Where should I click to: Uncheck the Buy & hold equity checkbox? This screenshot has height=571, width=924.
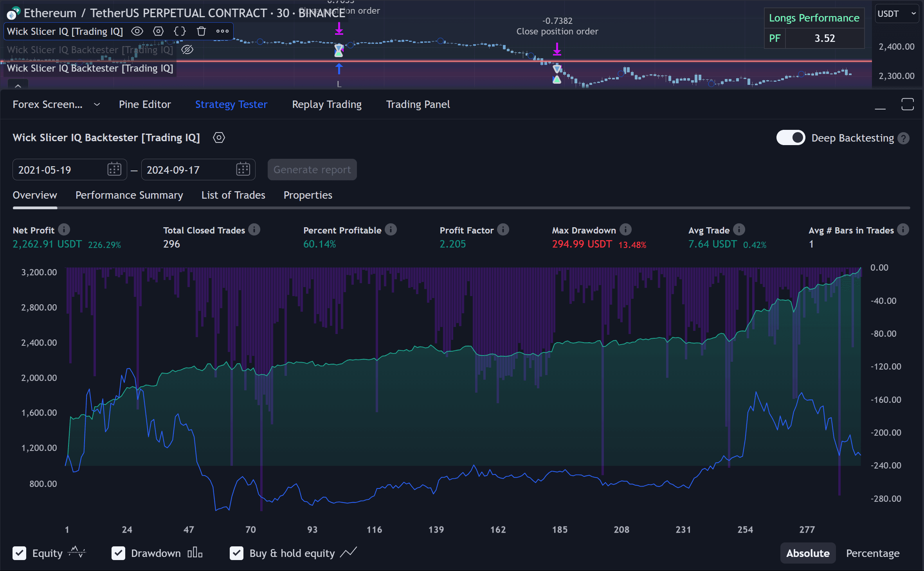click(236, 553)
